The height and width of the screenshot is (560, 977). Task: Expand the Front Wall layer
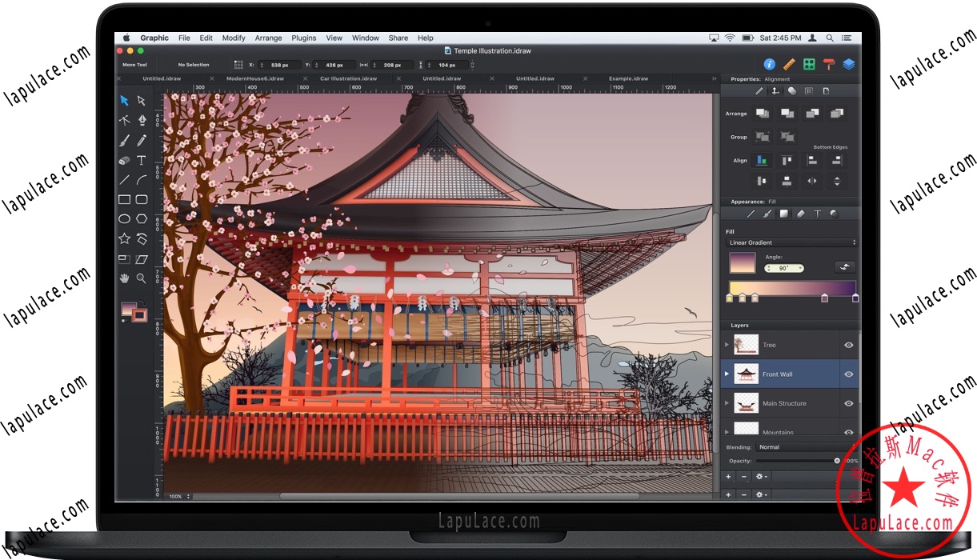coord(727,374)
